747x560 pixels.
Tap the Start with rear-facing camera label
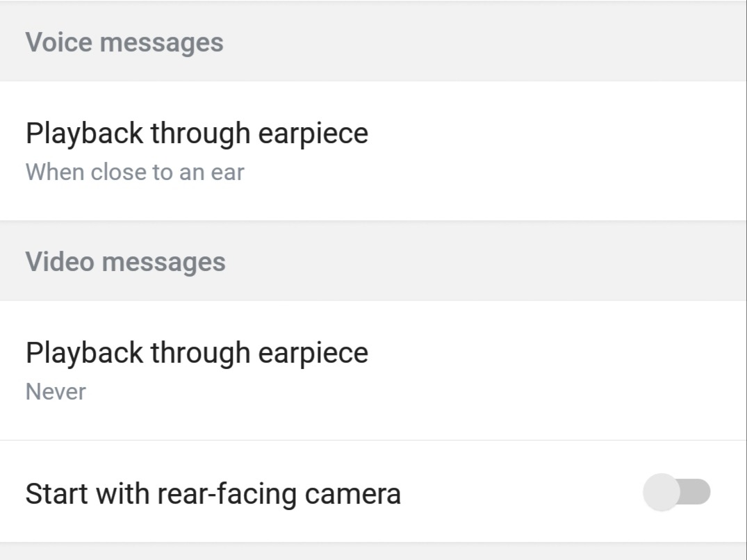213,494
